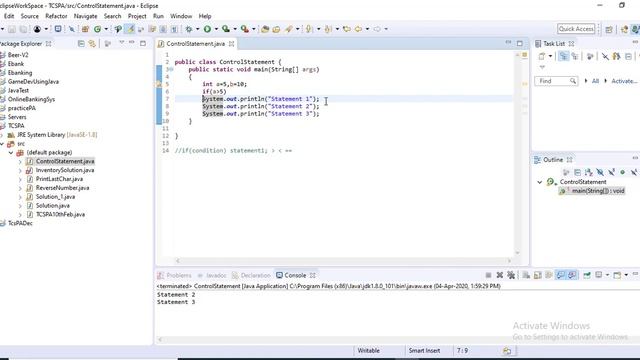Image resolution: width=640 pixels, height=360 pixels.
Task: Click Open Perspective icon near Quick Access
Action: pyautogui.click(x=609, y=29)
